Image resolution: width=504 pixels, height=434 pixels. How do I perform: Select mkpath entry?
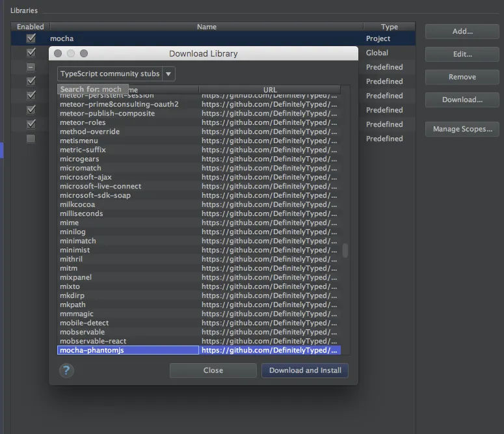[128, 305]
